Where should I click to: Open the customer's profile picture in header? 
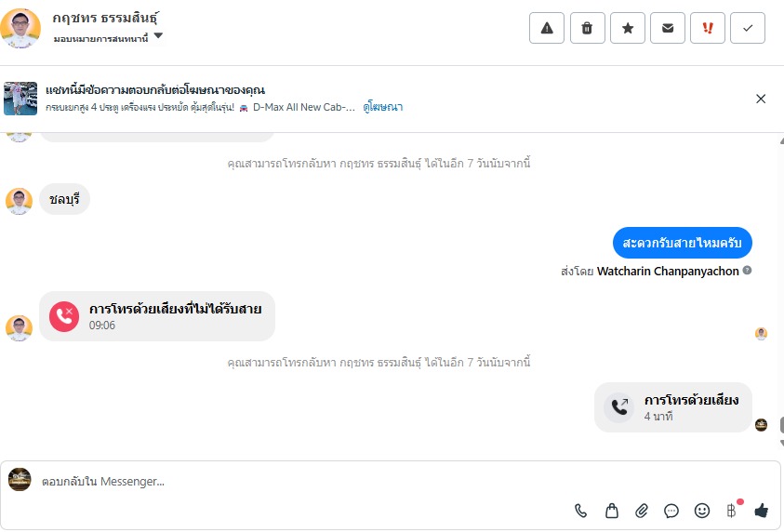click(20, 28)
